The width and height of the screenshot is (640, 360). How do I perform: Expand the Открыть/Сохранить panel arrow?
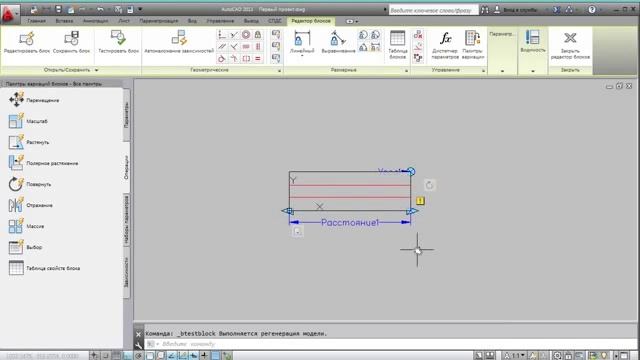(x=97, y=70)
